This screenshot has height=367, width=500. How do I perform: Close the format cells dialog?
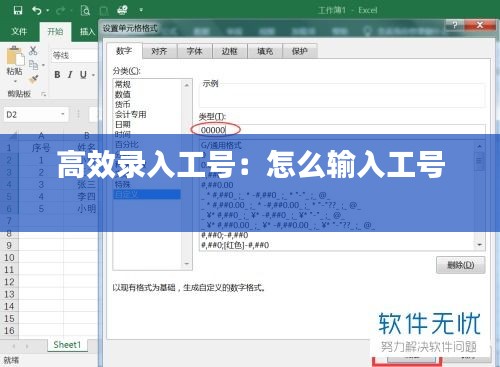480,24
